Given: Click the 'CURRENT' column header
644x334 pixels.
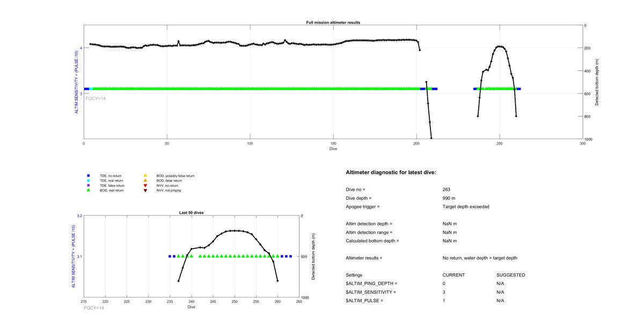Looking at the screenshot, I should click(x=453, y=275).
